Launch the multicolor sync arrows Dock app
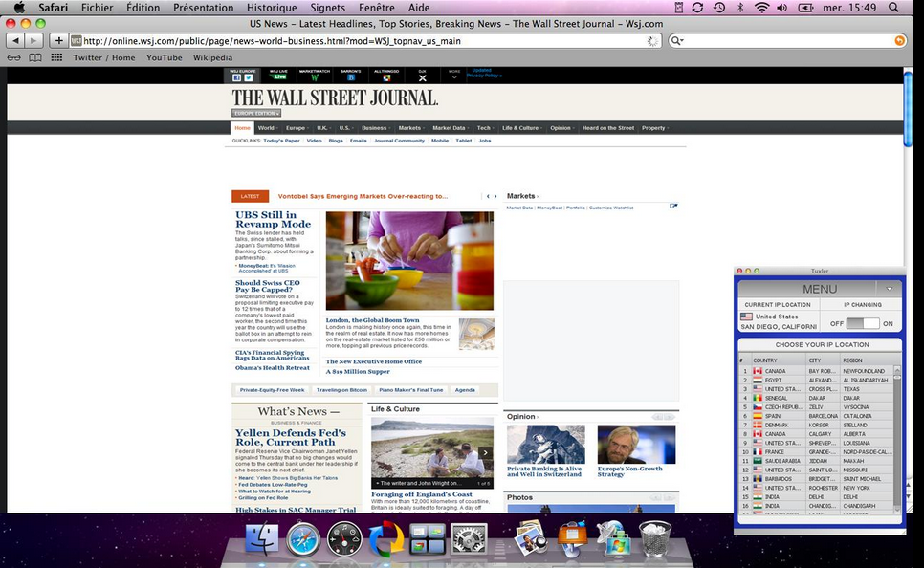924x568 pixels. [x=386, y=538]
